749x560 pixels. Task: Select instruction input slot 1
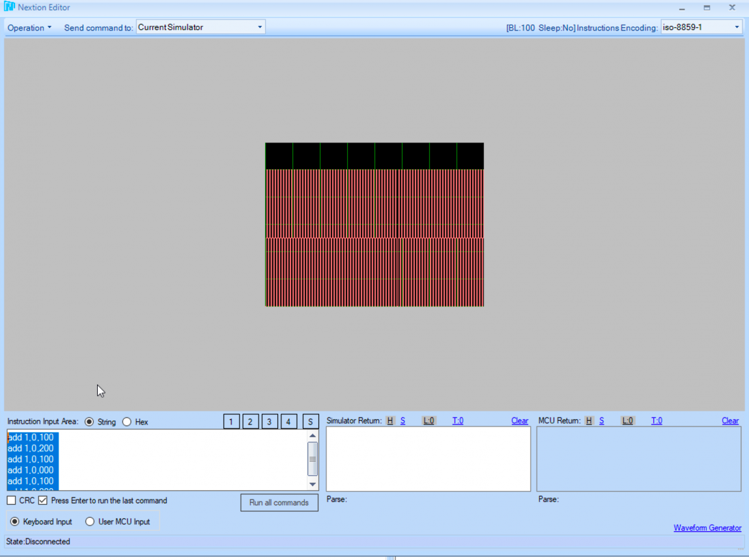point(231,421)
